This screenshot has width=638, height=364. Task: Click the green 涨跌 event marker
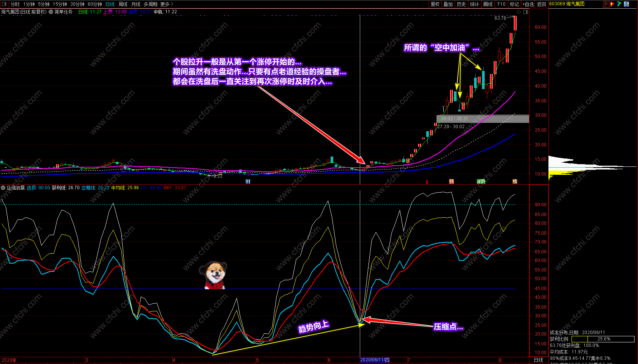481,182
